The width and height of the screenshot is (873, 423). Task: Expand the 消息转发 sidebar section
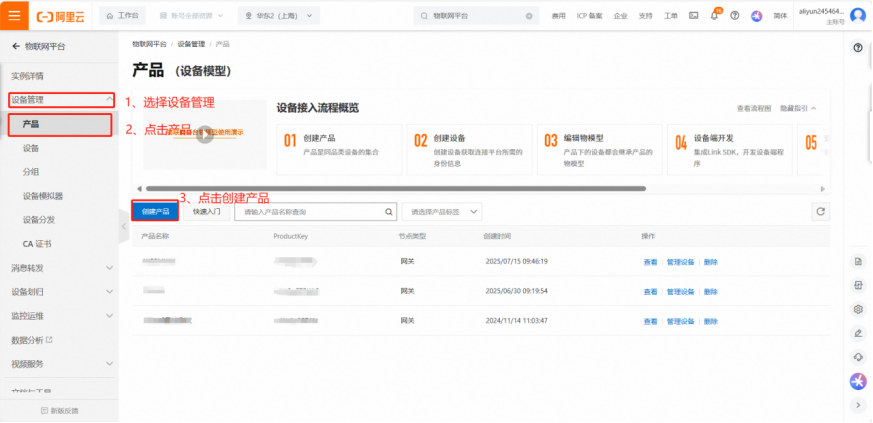point(60,268)
